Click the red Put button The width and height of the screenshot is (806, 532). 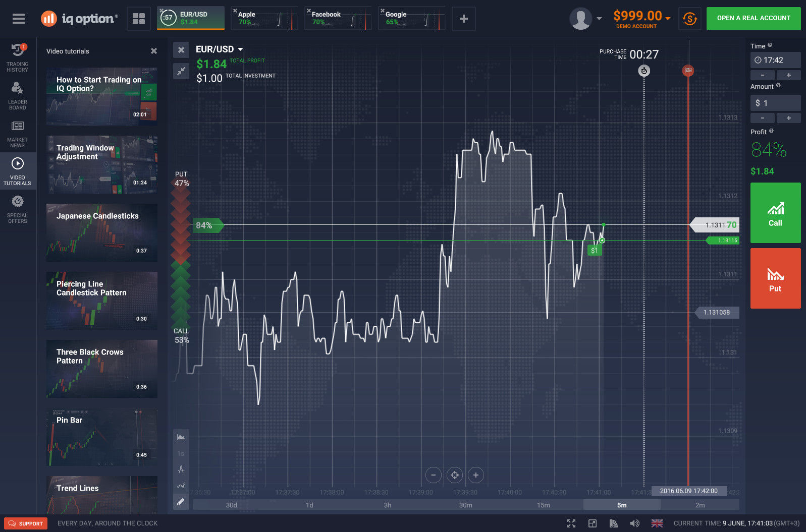click(775, 278)
